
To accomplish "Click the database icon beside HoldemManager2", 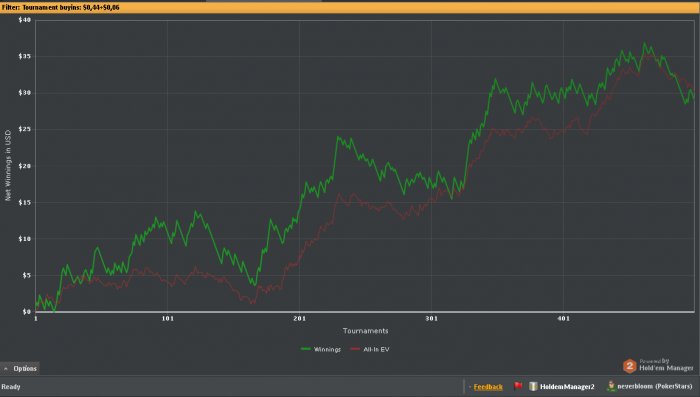I will click(x=533, y=386).
